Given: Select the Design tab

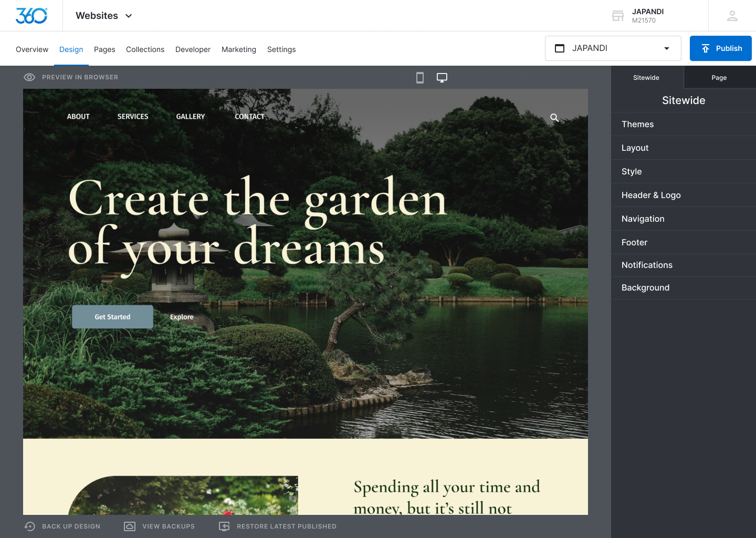Looking at the screenshot, I should point(71,49).
